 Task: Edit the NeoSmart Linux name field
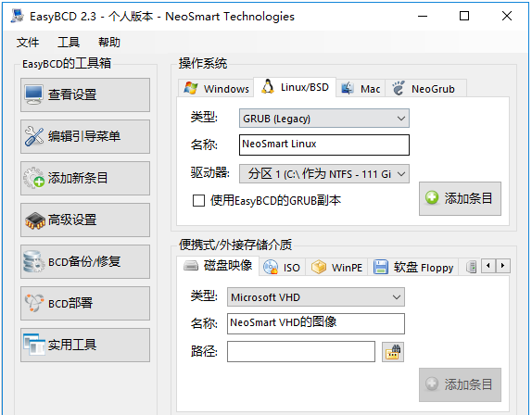[324, 145]
